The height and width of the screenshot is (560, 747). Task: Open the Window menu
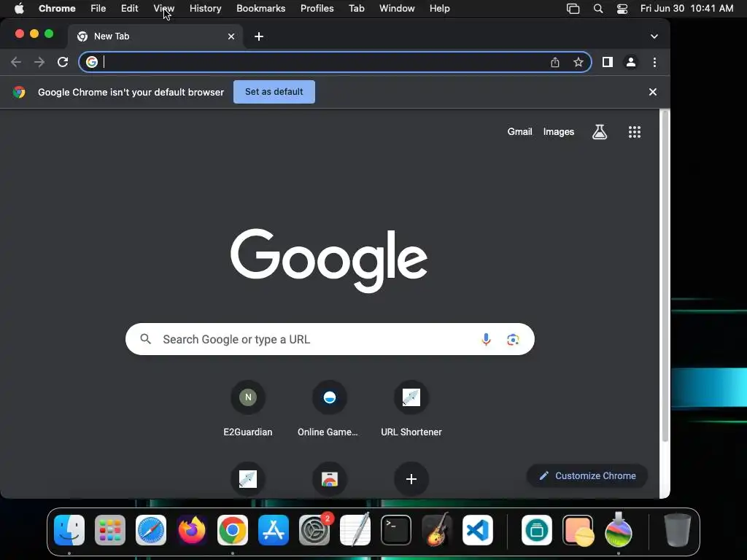click(397, 9)
